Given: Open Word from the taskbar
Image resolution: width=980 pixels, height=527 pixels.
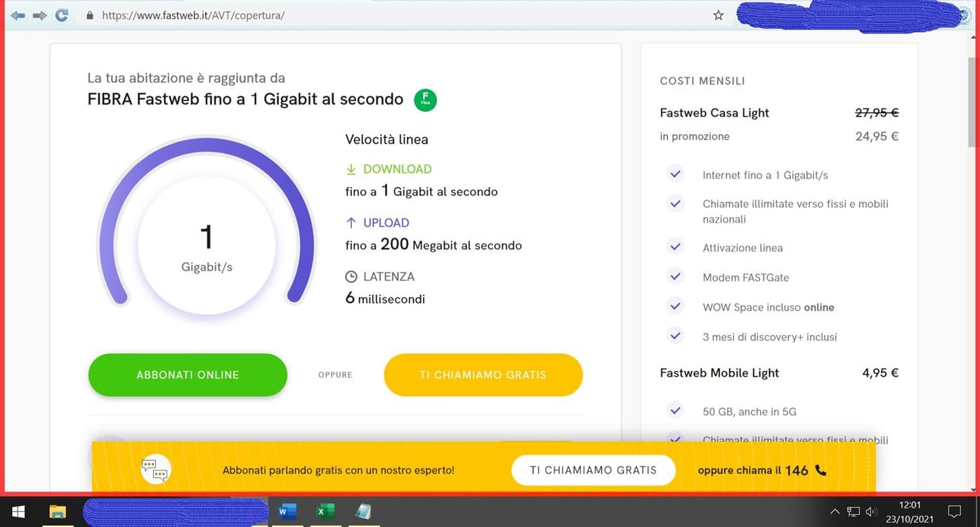Looking at the screenshot, I should click(x=287, y=512).
